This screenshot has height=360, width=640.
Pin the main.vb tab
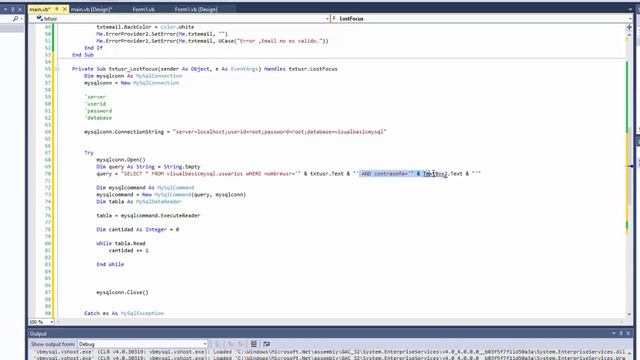[57, 9]
